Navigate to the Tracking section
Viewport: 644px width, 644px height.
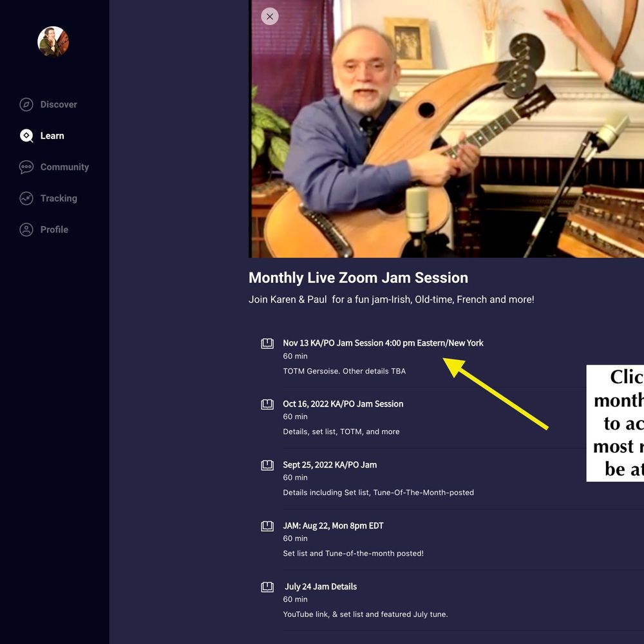(x=58, y=198)
